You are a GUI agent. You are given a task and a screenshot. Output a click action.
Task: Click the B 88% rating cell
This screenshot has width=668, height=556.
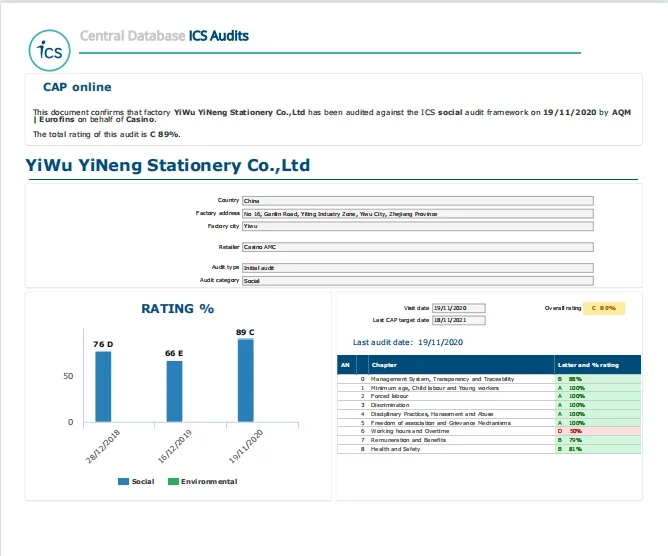(x=598, y=379)
